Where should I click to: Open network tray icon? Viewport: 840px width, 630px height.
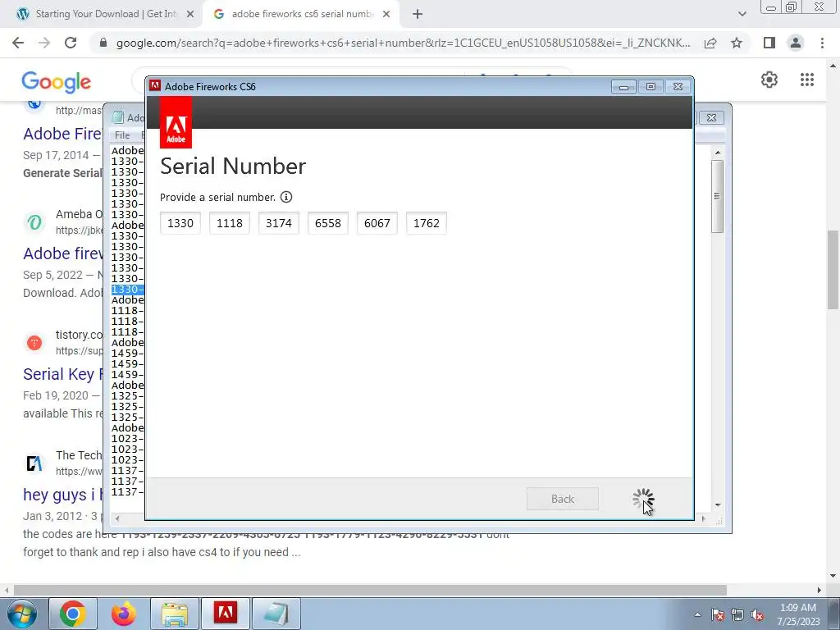tap(737, 614)
